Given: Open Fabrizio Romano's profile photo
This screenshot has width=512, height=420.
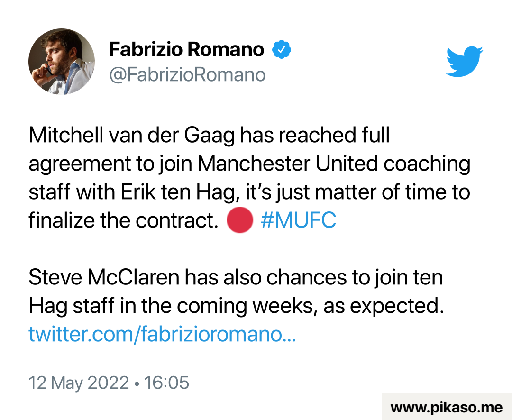Looking at the screenshot, I should click(x=62, y=61).
